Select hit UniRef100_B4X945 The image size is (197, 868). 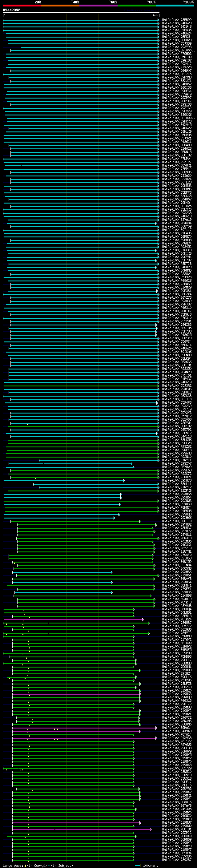pyautogui.click(x=177, y=125)
